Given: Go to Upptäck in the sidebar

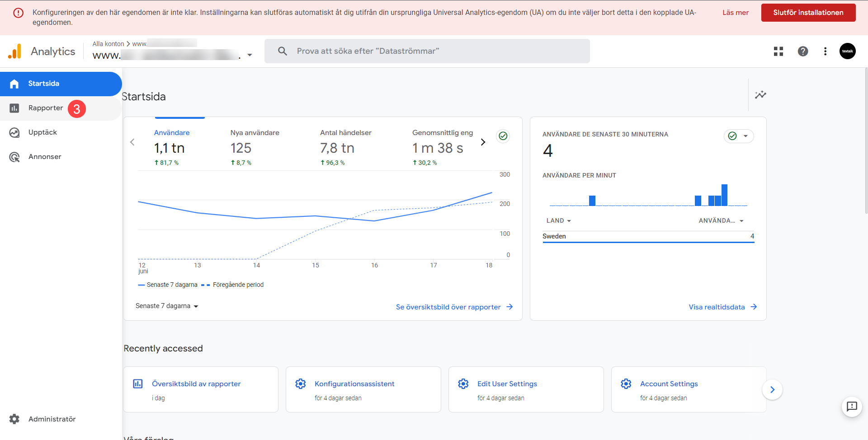Looking at the screenshot, I should click(x=42, y=132).
